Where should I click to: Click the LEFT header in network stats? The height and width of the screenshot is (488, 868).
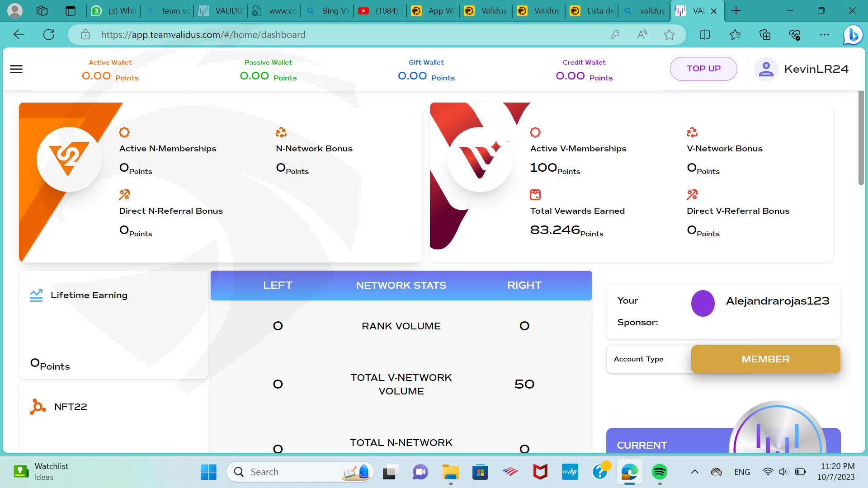click(x=278, y=285)
